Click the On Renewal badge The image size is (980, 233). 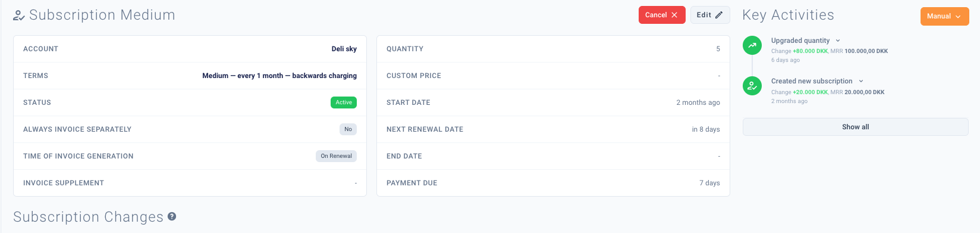coord(336,156)
